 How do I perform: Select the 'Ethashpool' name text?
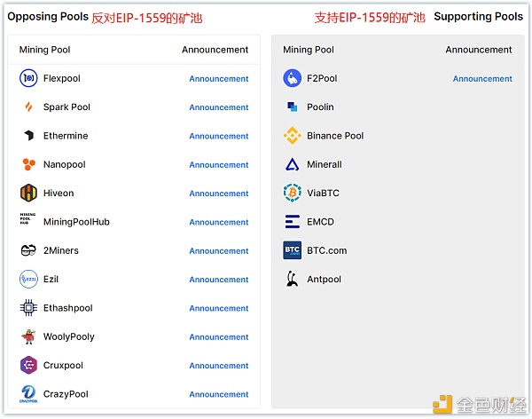pos(68,308)
